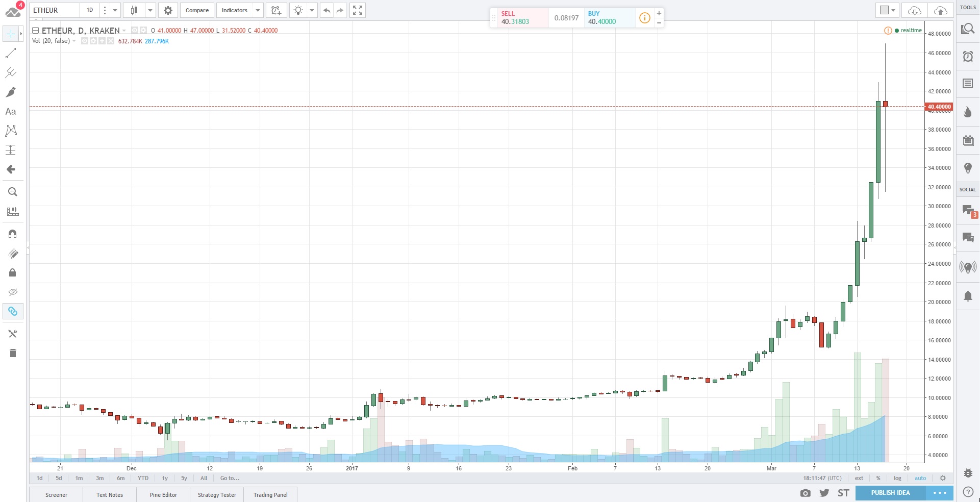Collapse the legend with the minus box
Screen dimensions: 980x502
click(36, 31)
